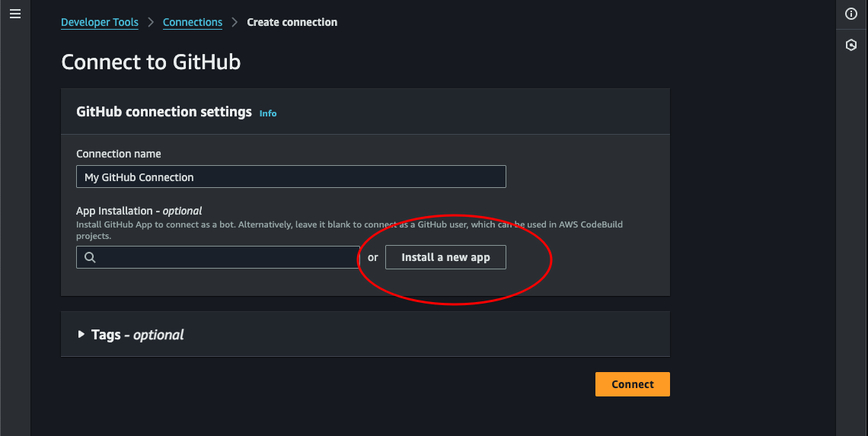Click the circled info icon in right sidebar
The width and height of the screenshot is (868, 436).
(x=851, y=14)
